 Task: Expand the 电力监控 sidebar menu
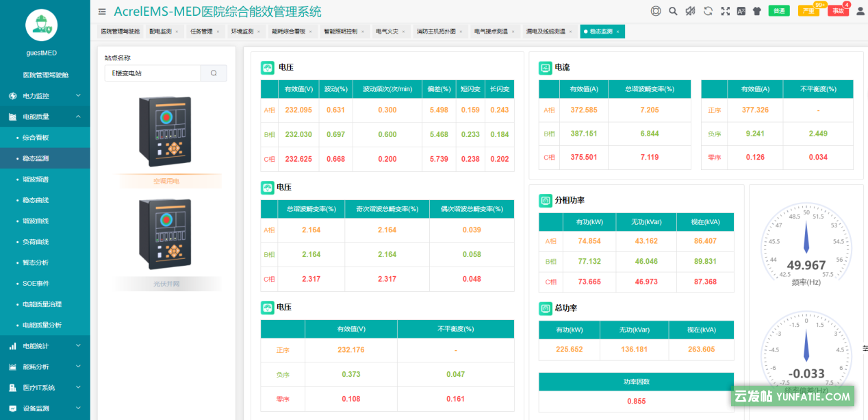pos(45,96)
